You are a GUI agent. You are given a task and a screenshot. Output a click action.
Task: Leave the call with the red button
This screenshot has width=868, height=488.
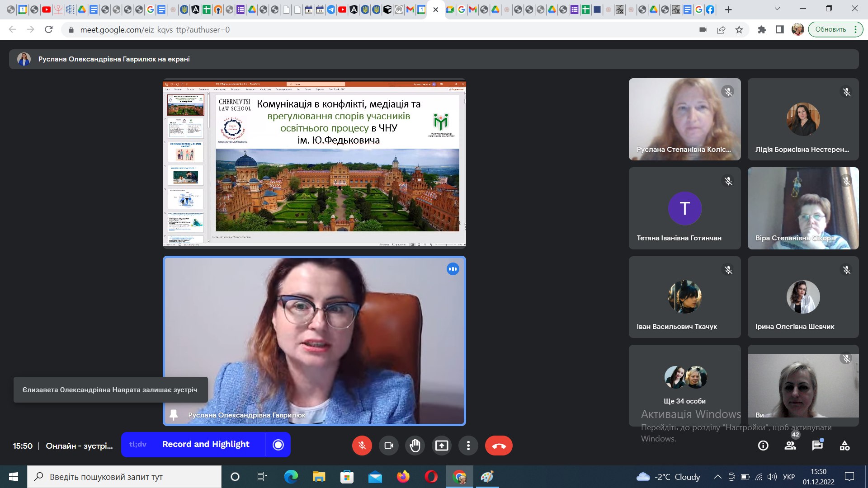499,446
